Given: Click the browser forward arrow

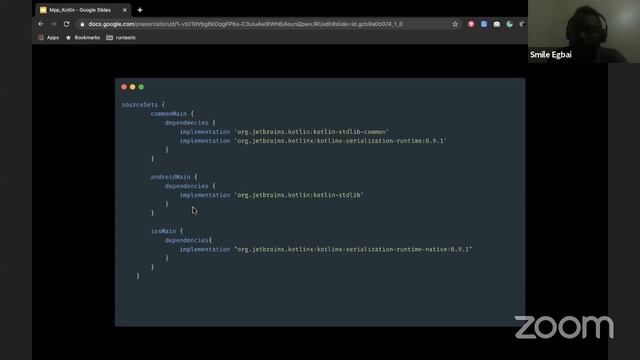Looking at the screenshot, I should 53,24.
